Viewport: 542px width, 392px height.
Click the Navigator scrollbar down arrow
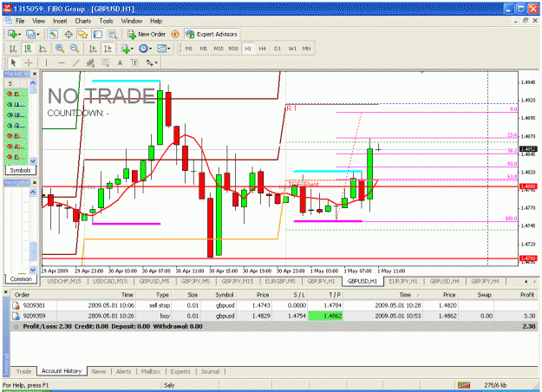(33, 270)
